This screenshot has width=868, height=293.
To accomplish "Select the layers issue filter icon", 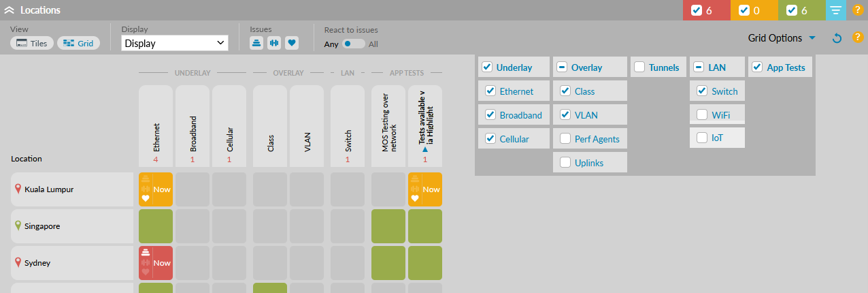I will (256, 43).
